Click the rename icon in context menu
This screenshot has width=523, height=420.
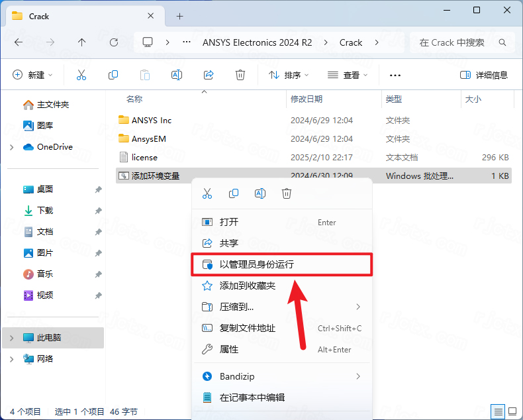pyautogui.click(x=260, y=193)
